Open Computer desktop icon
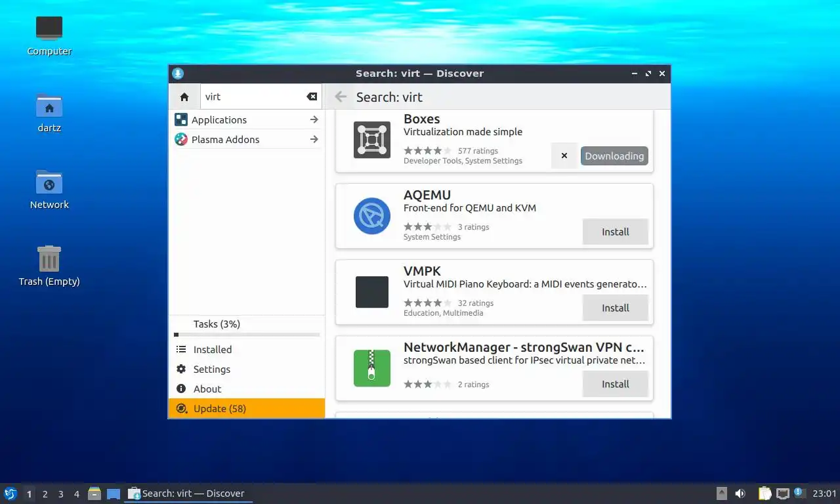Viewport: 840px width, 504px height. click(49, 36)
